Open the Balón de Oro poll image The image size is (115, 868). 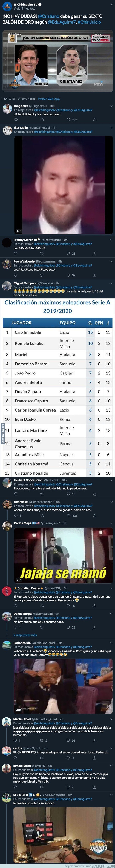coord(57,60)
